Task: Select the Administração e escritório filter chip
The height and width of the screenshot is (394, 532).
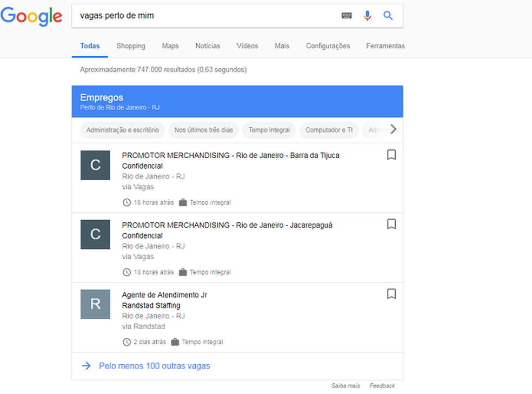Action: point(122,130)
